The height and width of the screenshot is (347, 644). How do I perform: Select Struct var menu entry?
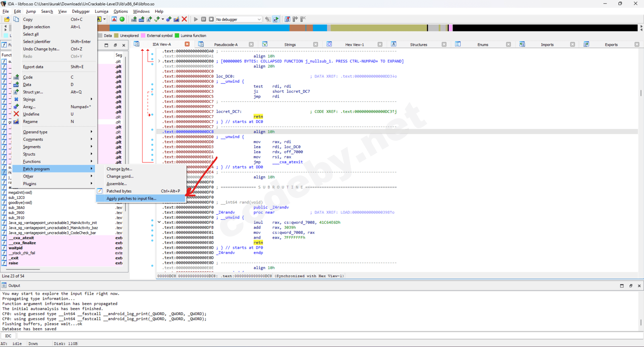click(x=54, y=92)
